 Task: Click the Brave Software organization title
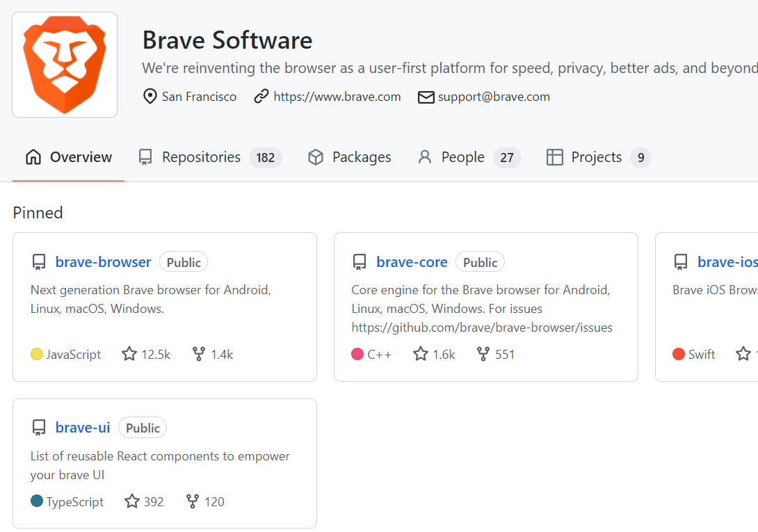(x=227, y=40)
